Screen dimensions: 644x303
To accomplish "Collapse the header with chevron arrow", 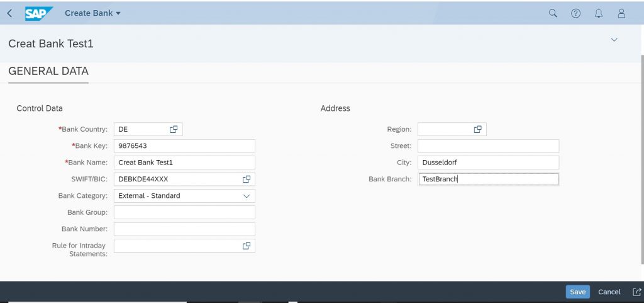I will coord(614,40).
